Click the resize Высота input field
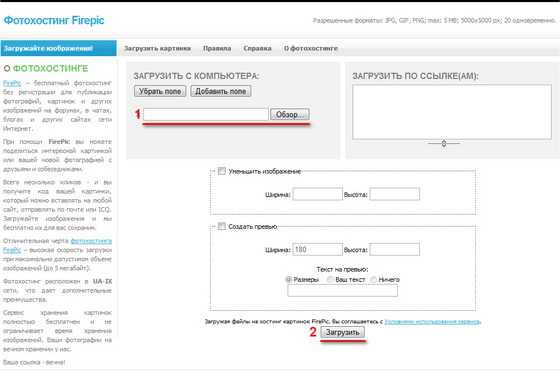 click(395, 194)
